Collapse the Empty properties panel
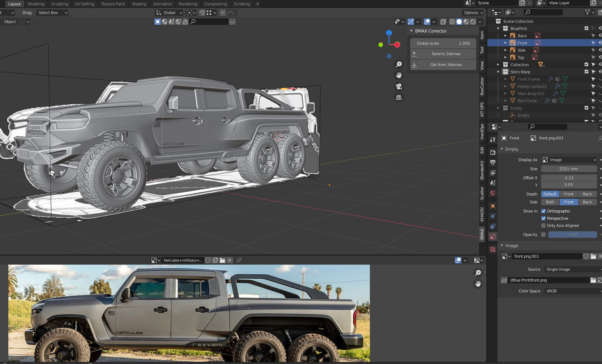The width and height of the screenshot is (602, 364). point(502,149)
